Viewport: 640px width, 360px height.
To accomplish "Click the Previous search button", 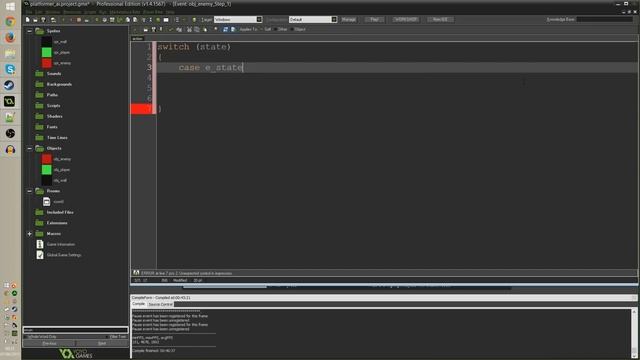I will [x=49, y=344].
